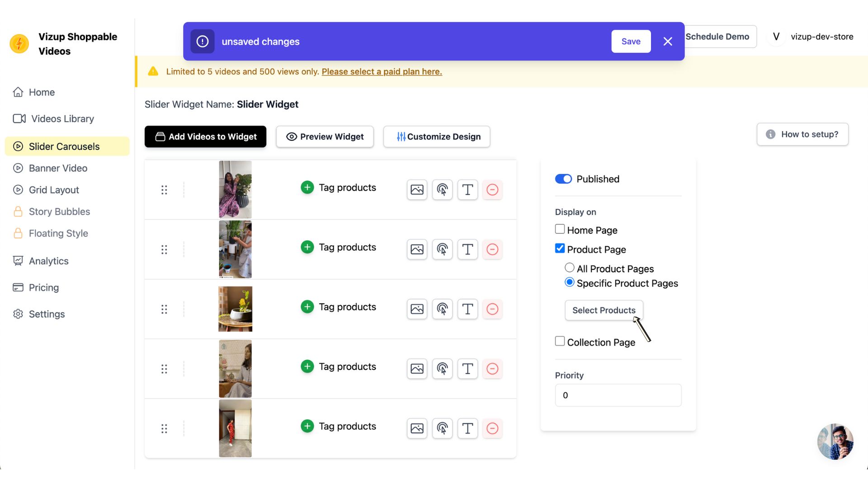
Task: Click the Tag products label on first video
Action: [x=347, y=187]
